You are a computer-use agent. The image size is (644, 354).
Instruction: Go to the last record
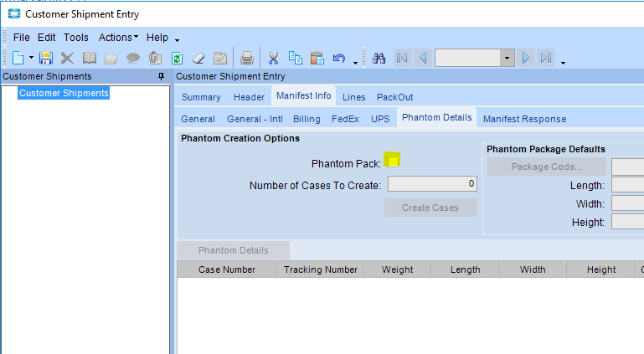[x=546, y=58]
